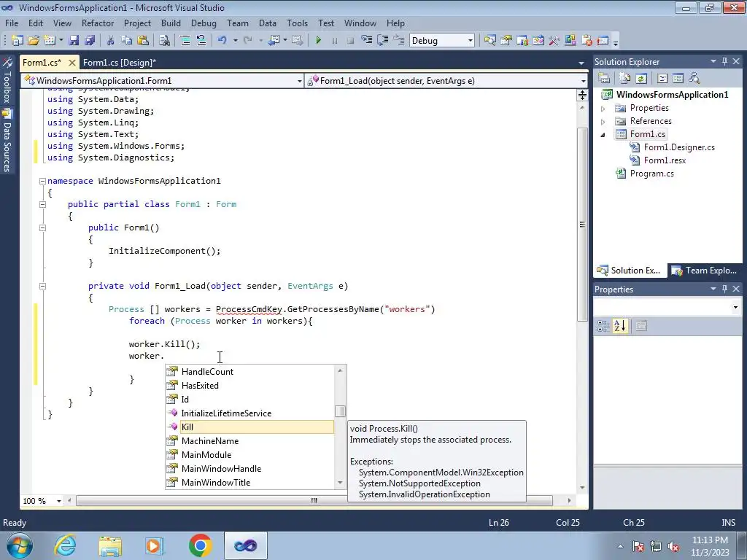Uncomment the selected lines icon
The height and width of the screenshot is (560, 747).
pos(201,41)
